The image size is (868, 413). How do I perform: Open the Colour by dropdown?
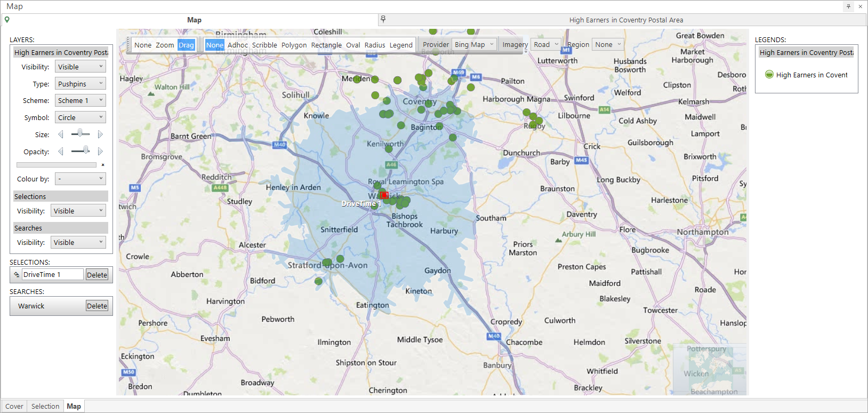click(81, 179)
